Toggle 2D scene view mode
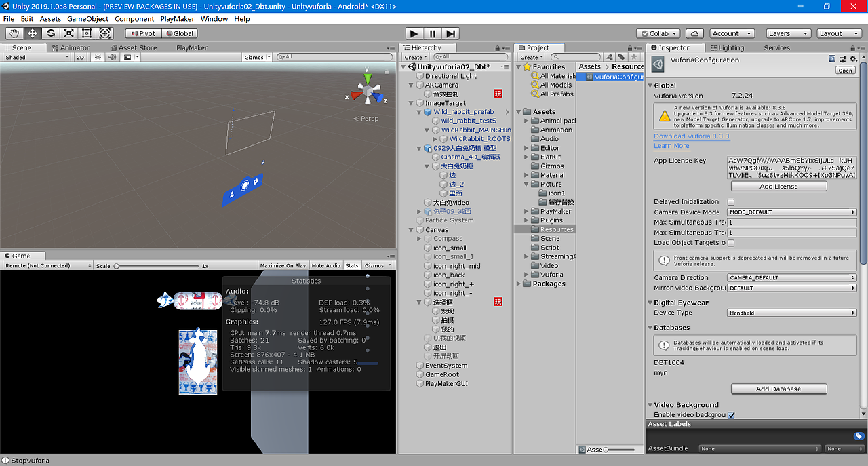The image size is (868, 466). tap(80, 58)
